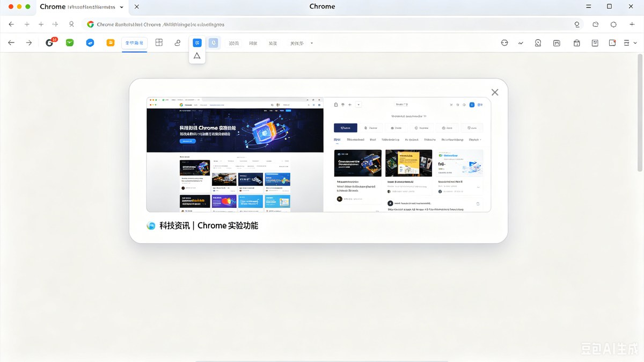
Task: Click the chain link icon in toolbar
Action: 178,43
